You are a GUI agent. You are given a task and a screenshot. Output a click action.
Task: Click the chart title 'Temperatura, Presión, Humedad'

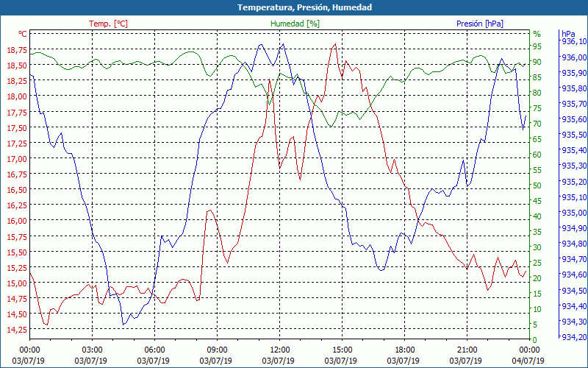304,7
